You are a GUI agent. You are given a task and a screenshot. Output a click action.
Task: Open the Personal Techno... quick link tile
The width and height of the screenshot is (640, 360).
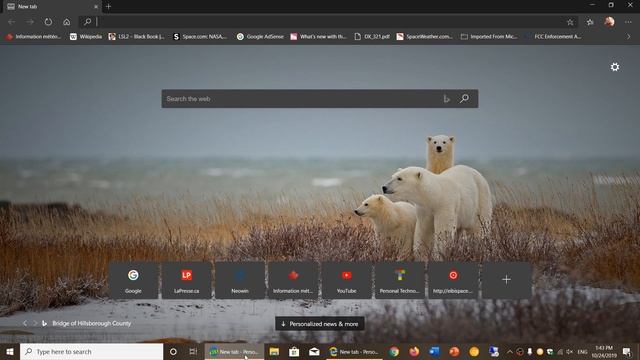point(400,281)
